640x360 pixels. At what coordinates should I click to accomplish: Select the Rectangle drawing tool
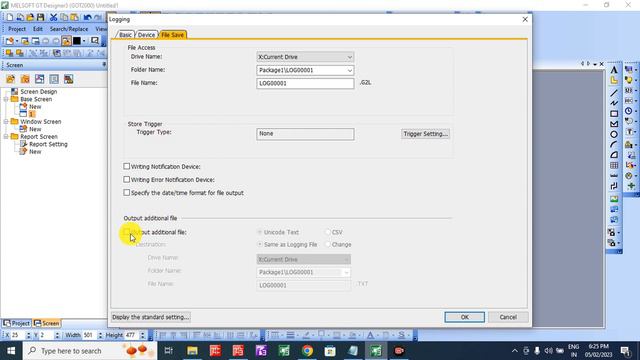pyautogui.click(x=614, y=113)
